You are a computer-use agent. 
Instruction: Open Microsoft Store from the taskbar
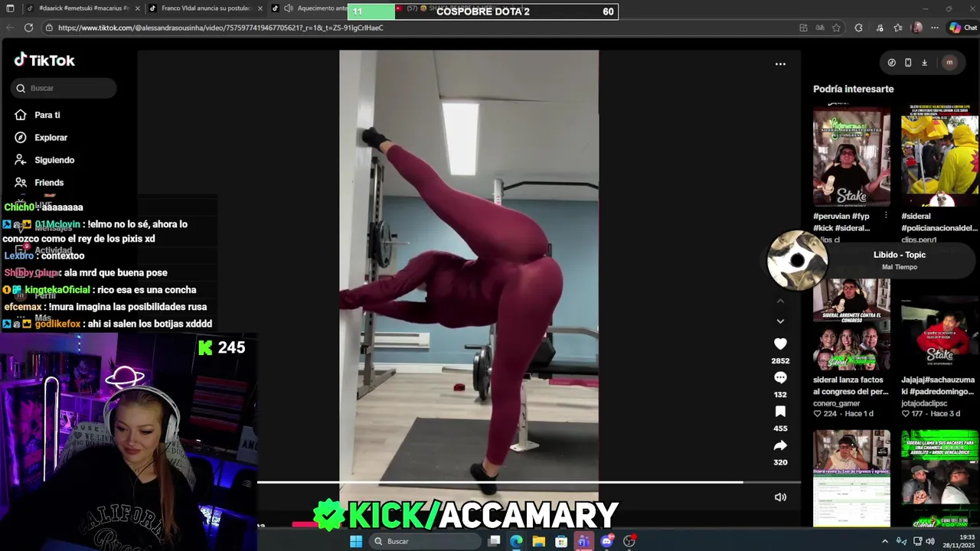561,541
